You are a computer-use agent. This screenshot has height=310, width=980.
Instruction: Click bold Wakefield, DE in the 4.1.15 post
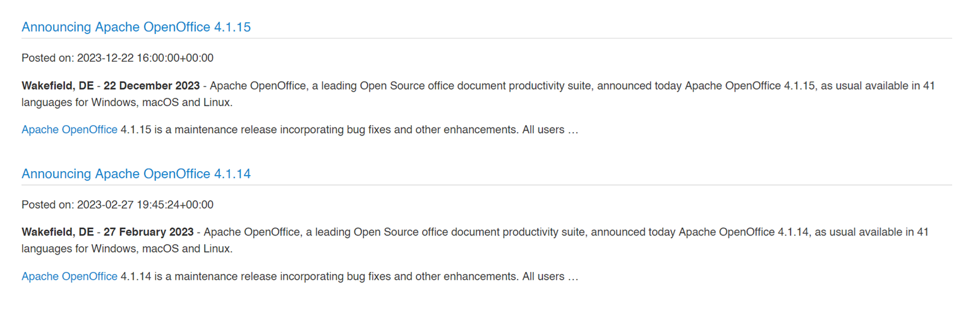point(57,86)
